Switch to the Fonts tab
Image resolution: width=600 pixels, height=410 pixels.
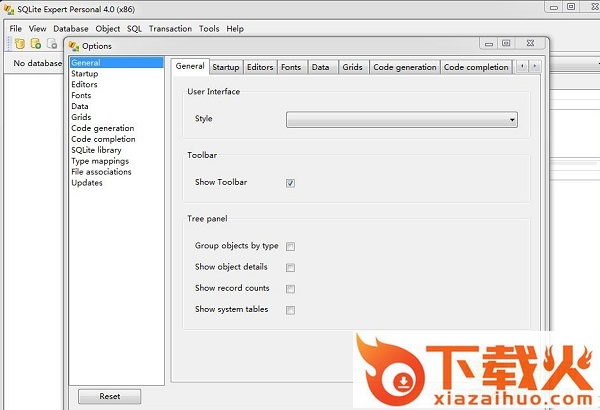[290, 67]
